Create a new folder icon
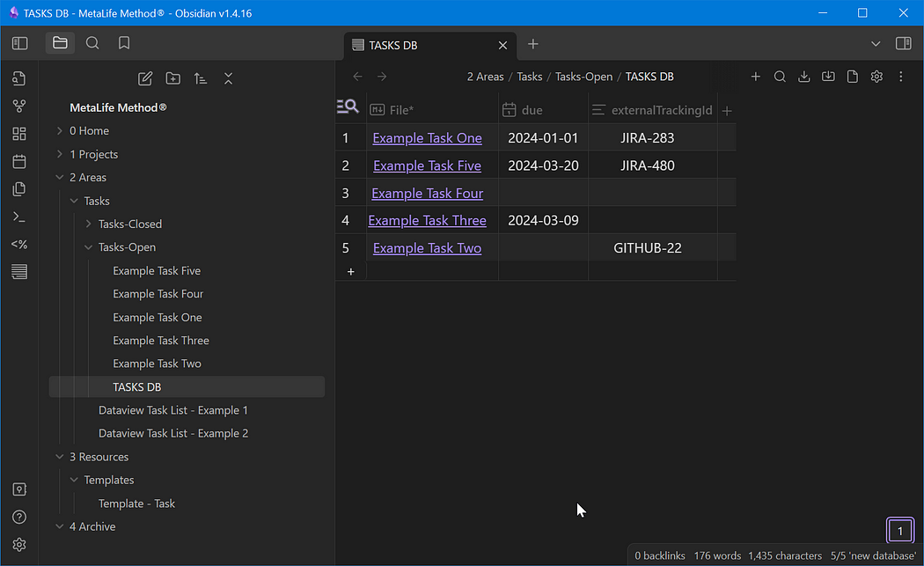Viewport: 924px width, 566px height. 172,78
